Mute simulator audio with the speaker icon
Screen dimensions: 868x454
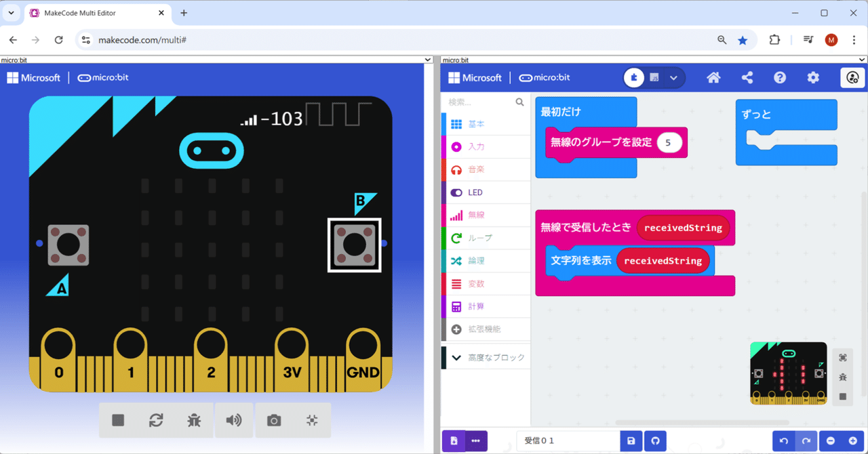click(234, 420)
